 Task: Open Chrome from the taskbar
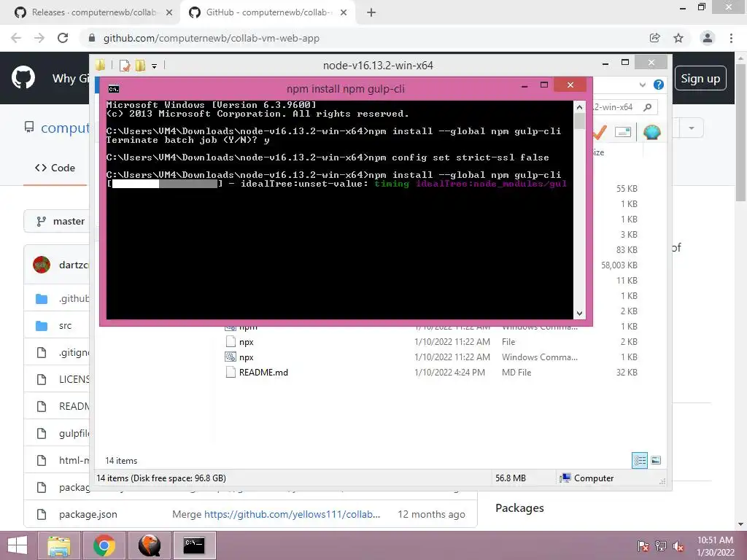pos(104,545)
